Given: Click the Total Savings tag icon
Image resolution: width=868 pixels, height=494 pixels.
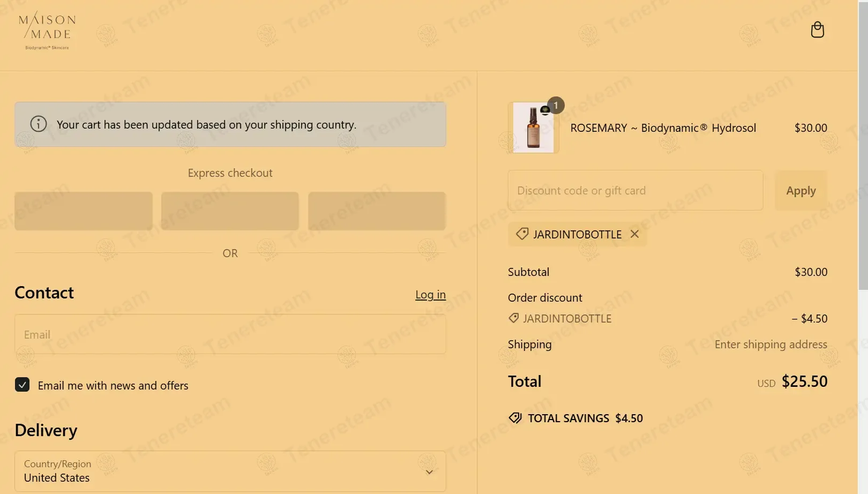Looking at the screenshot, I should [x=515, y=418].
